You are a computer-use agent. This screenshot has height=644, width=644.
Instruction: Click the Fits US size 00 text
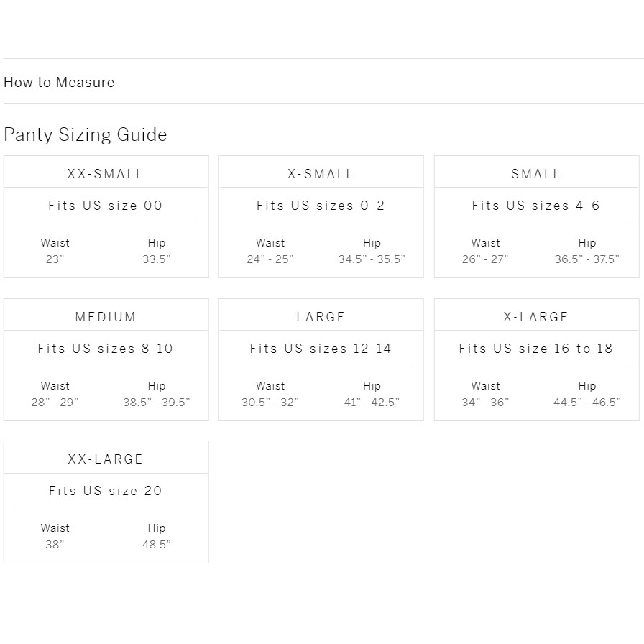tap(106, 206)
